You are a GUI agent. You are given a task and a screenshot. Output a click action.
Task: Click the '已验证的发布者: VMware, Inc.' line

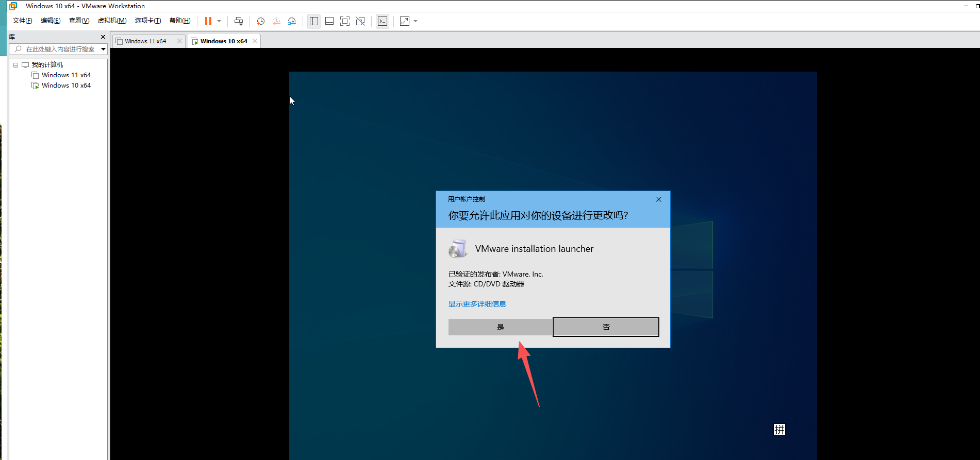click(496, 274)
